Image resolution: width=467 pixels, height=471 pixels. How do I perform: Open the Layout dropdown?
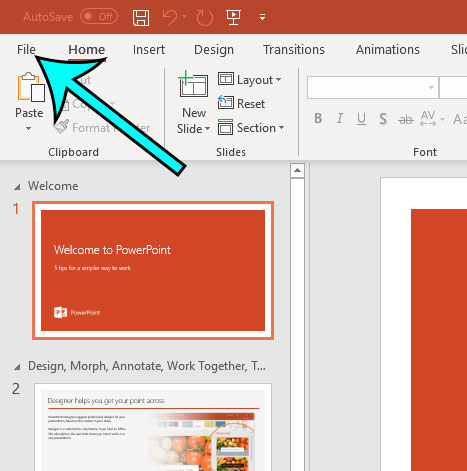(x=250, y=80)
